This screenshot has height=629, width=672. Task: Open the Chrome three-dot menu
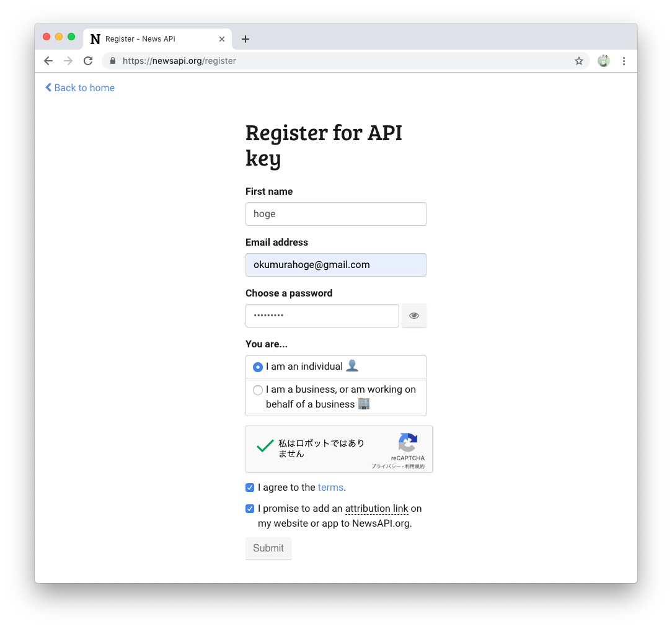pos(624,61)
